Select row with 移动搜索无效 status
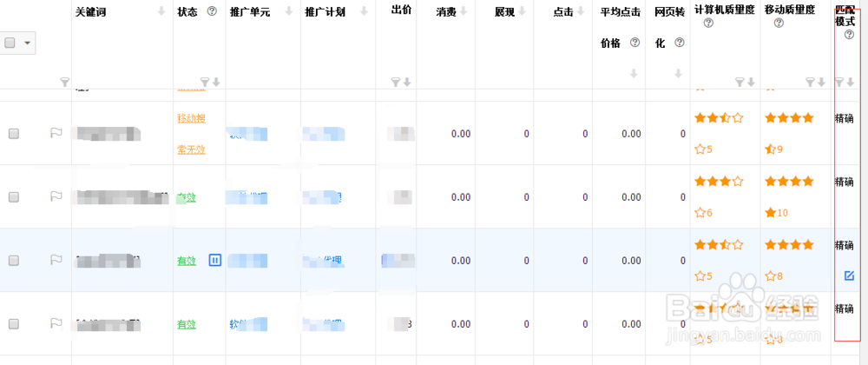The width and height of the screenshot is (868, 365). click(14, 134)
